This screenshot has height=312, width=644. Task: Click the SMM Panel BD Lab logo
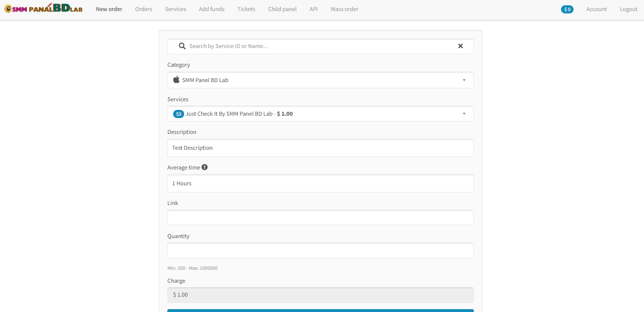43,9
